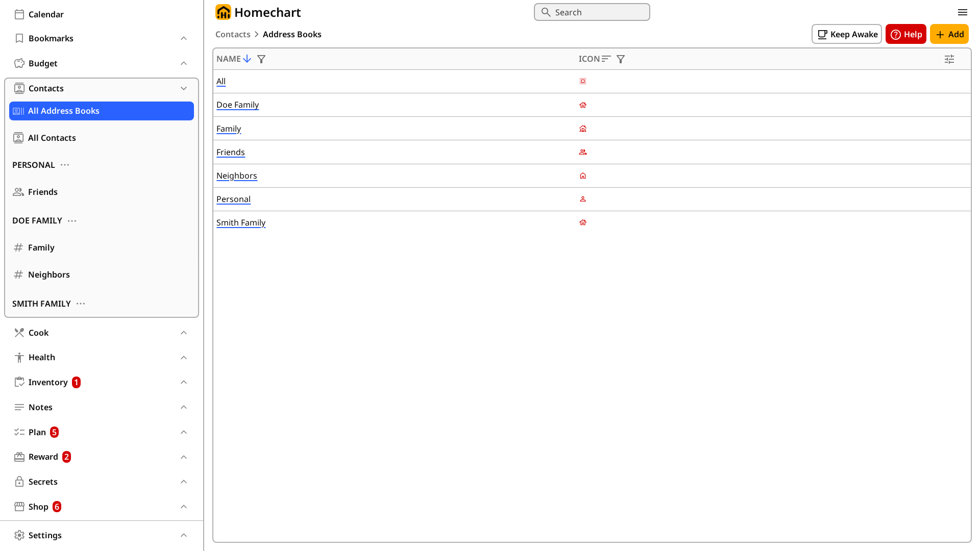The height and width of the screenshot is (551, 980).
Task: Open the DOE FAMILY options dots
Action: [x=72, y=220]
